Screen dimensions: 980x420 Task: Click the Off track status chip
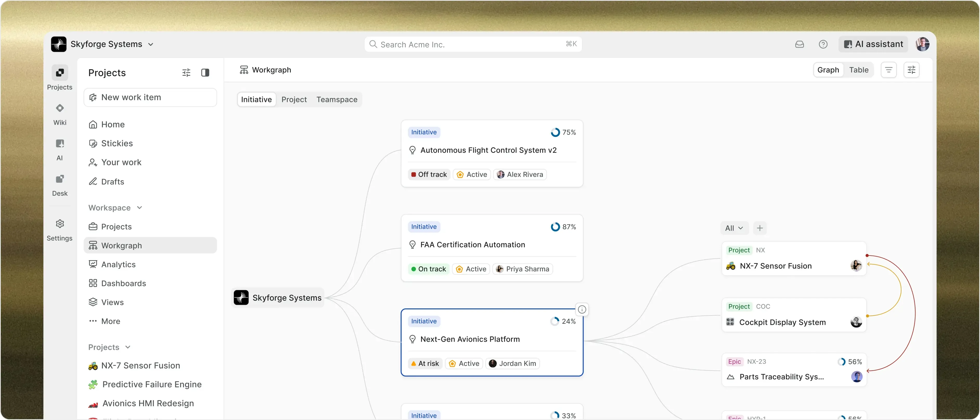429,174
